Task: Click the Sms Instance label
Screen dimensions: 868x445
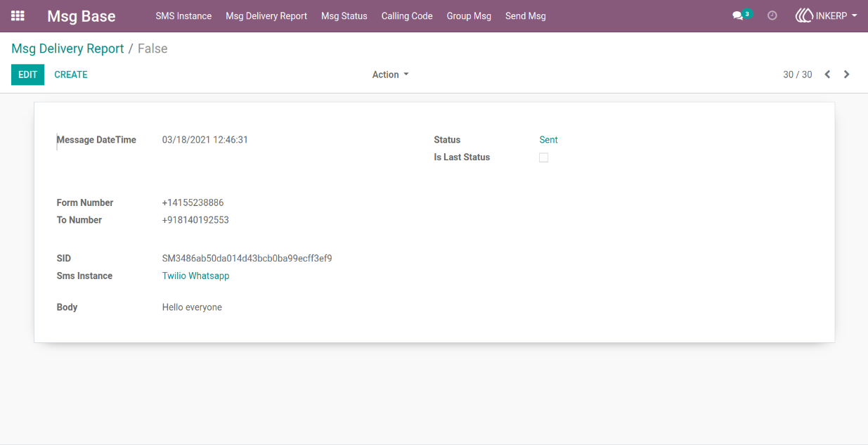Action: [84, 276]
